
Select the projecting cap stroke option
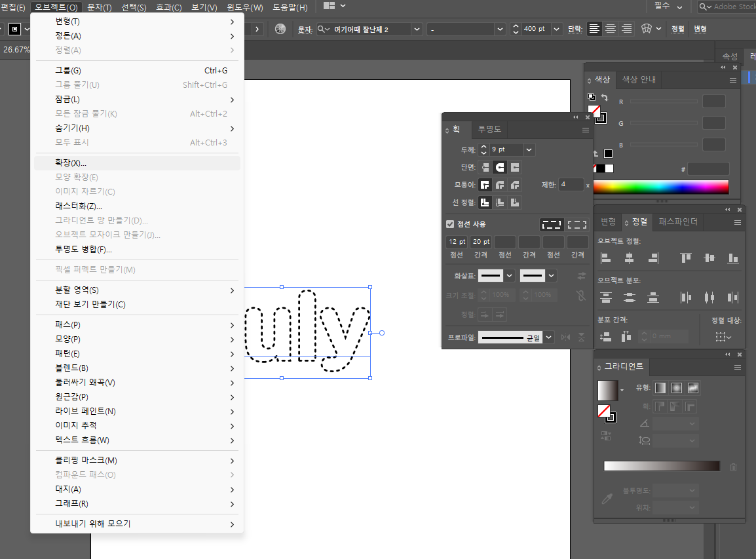coord(515,167)
